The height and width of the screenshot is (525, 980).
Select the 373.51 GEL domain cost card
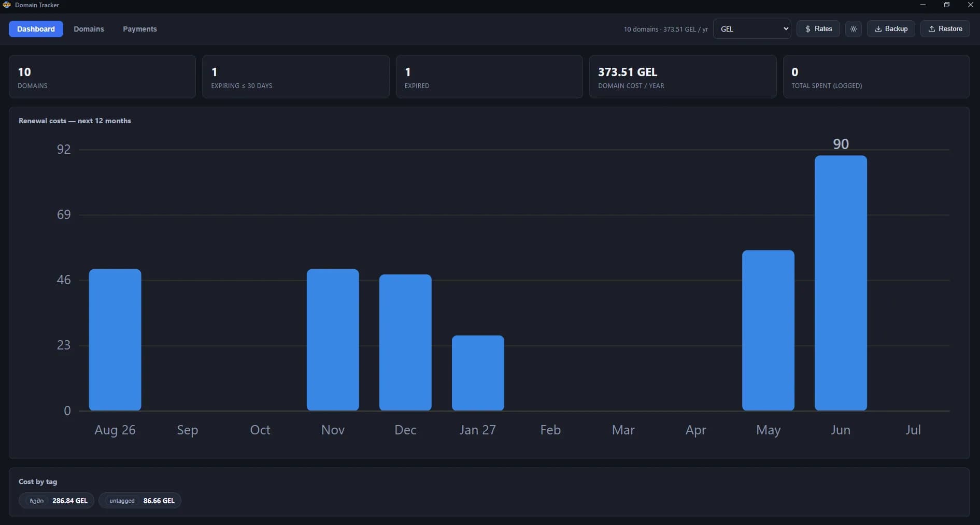point(683,77)
